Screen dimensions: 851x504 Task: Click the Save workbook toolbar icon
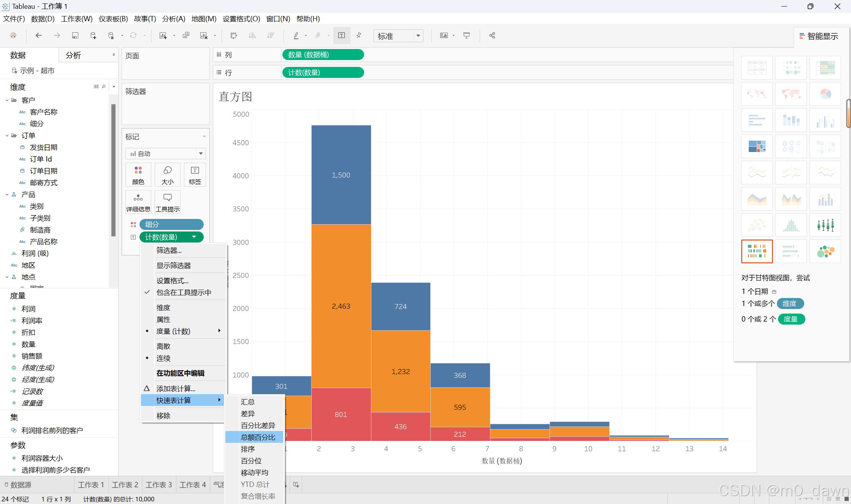pos(75,36)
